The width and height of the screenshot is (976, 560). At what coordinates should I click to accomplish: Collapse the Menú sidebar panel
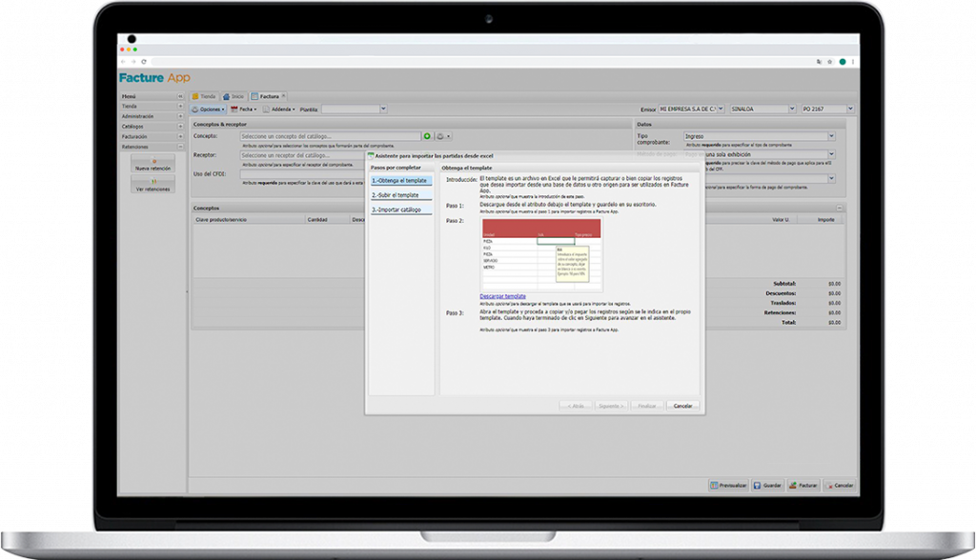pyautogui.click(x=182, y=96)
